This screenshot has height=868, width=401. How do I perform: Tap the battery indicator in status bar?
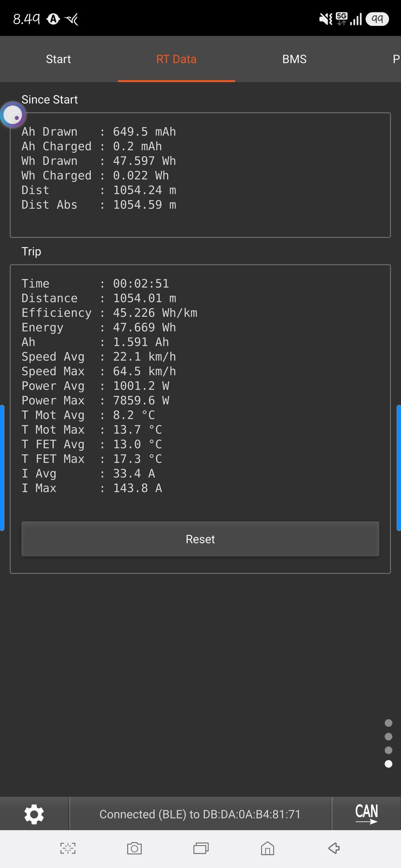tap(377, 19)
